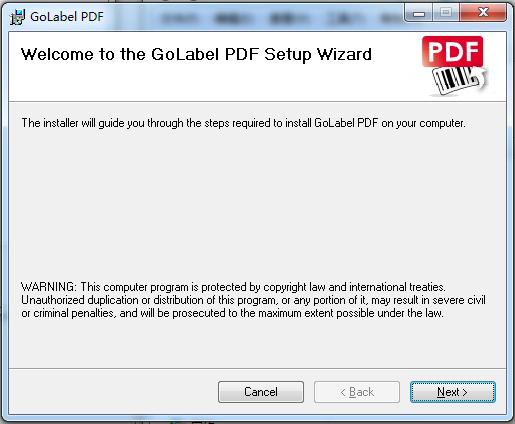Close the setup wizard with X
This screenshot has width=515, height=424.
(x=483, y=13)
